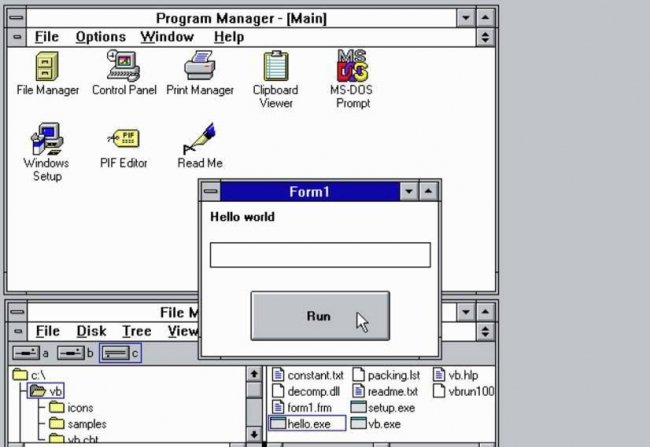Minimize the Program Manager window
This screenshot has height=447, width=650.
tap(466, 18)
